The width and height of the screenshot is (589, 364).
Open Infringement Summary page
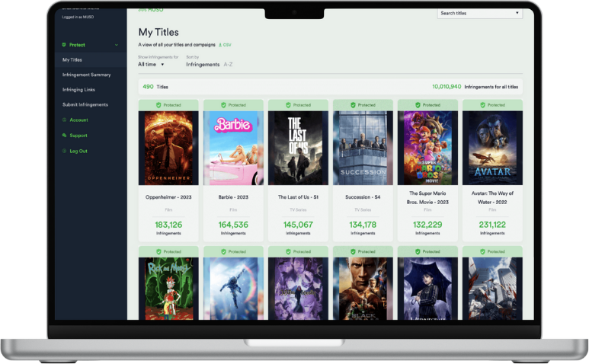tap(86, 75)
